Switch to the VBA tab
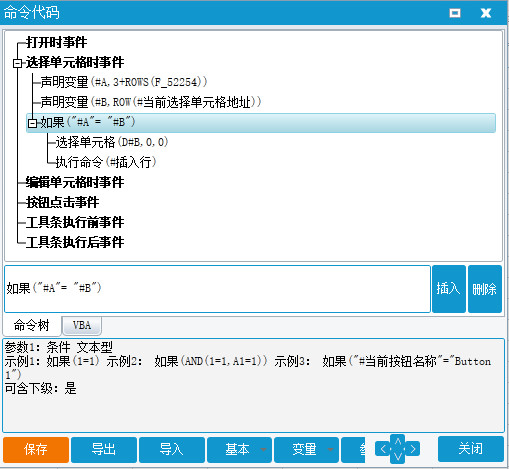 pos(82,325)
